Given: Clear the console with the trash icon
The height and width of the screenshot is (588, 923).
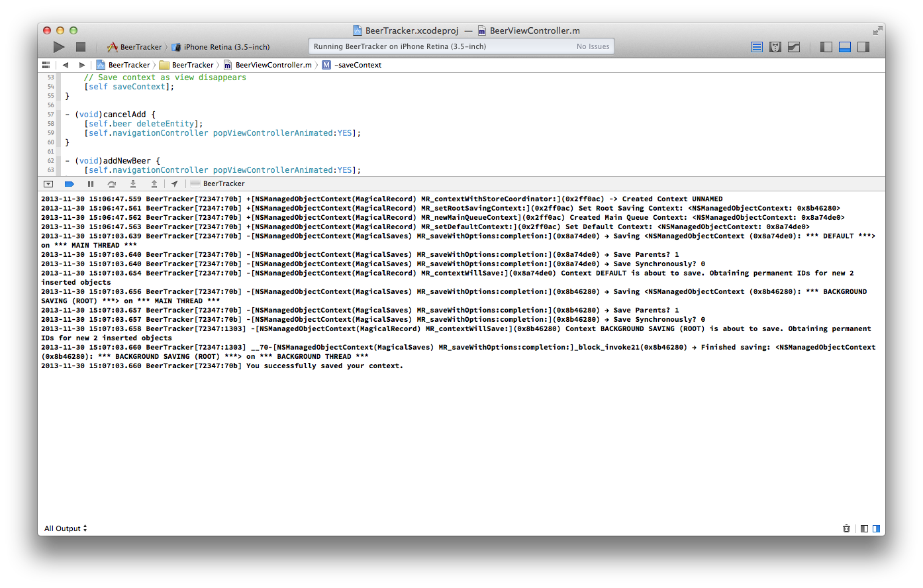Looking at the screenshot, I should pyautogui.click(x=846, y=528).
